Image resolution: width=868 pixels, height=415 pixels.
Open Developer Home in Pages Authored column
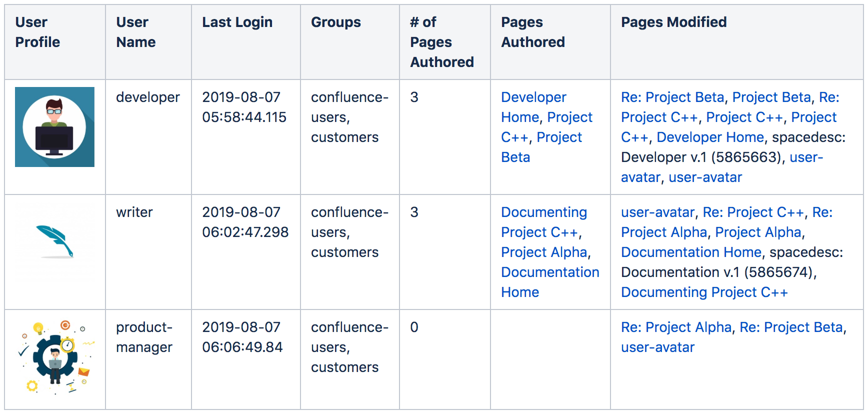[x=533, y=107]
